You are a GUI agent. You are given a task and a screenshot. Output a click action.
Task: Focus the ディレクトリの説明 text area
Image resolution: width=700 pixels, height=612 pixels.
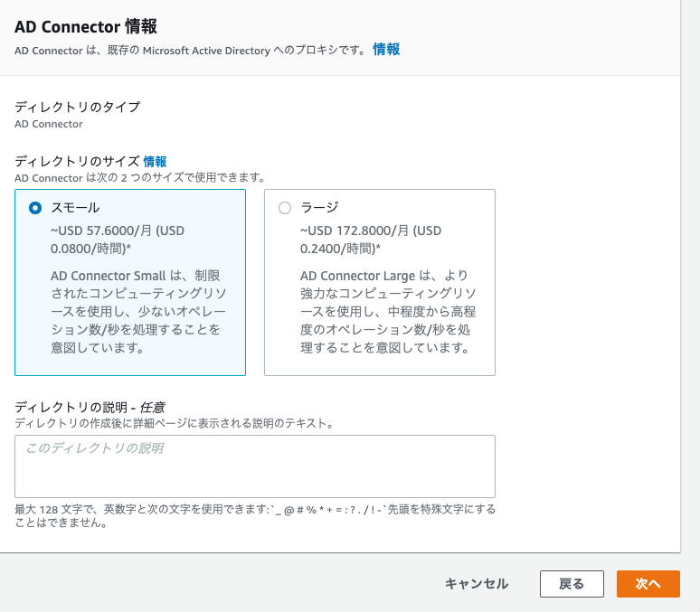pos(255,466)
